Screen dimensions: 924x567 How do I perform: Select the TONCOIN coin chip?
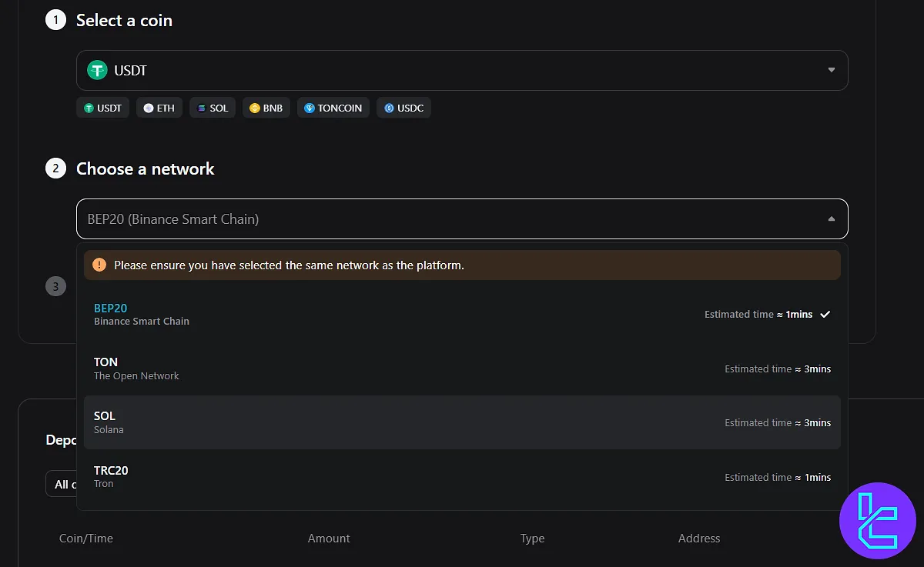pyautogui.click(x=333, y=108)
